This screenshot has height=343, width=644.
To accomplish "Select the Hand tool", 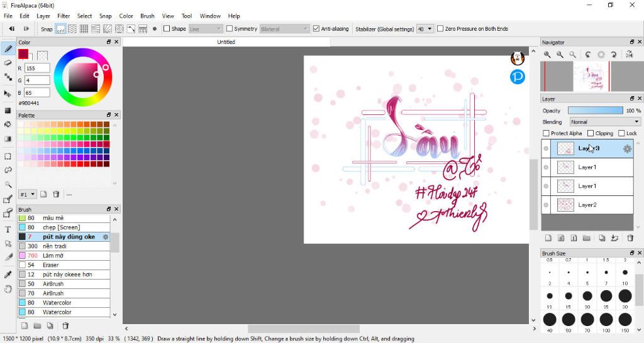I will 8,289.
